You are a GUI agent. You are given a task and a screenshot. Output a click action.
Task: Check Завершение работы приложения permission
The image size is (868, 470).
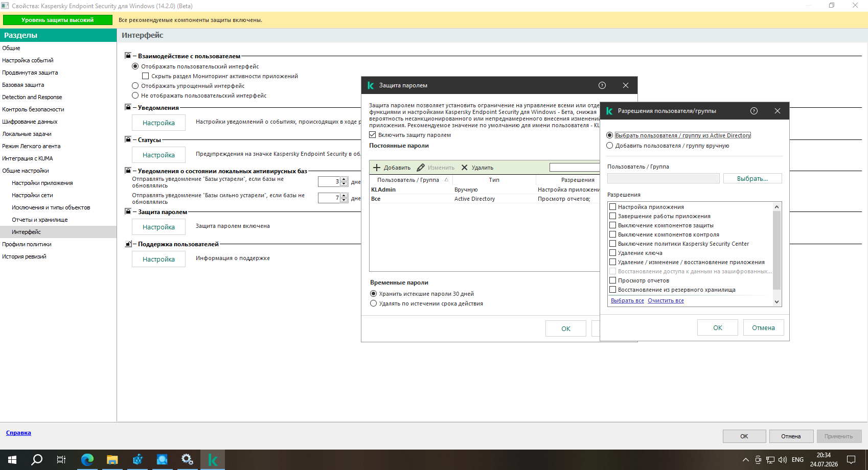612,216
